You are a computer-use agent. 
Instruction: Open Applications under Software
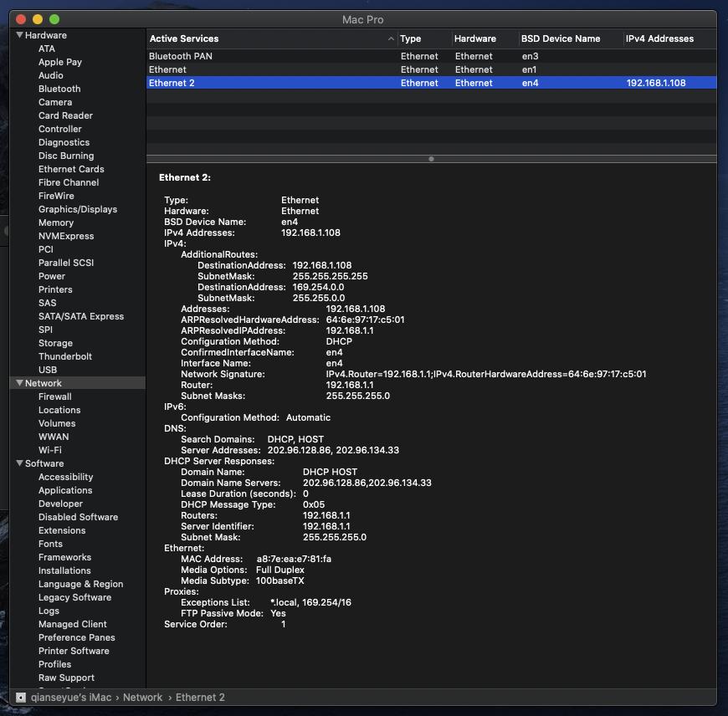point(65,490)
